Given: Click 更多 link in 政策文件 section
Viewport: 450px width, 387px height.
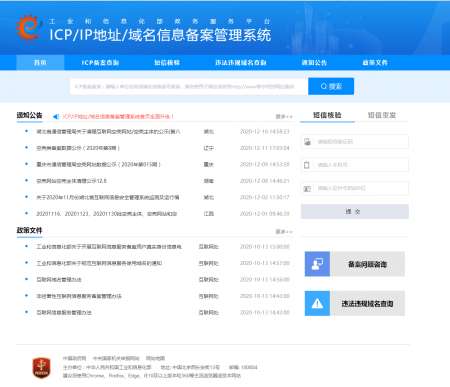Looking at the screenshot, I should pyautogui.click(x=284, y=231).
